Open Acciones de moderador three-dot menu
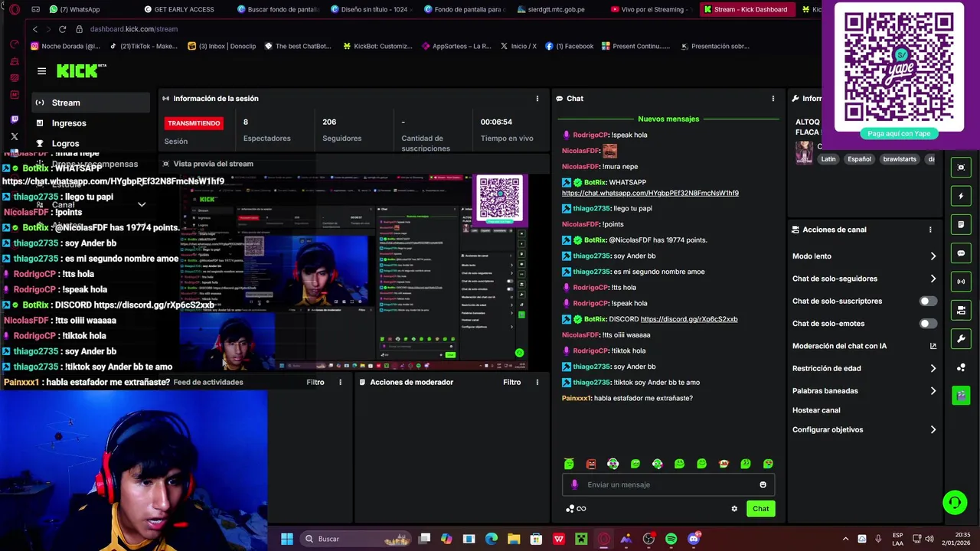Screen dimensions: 980x551 [x=537, y=382]
